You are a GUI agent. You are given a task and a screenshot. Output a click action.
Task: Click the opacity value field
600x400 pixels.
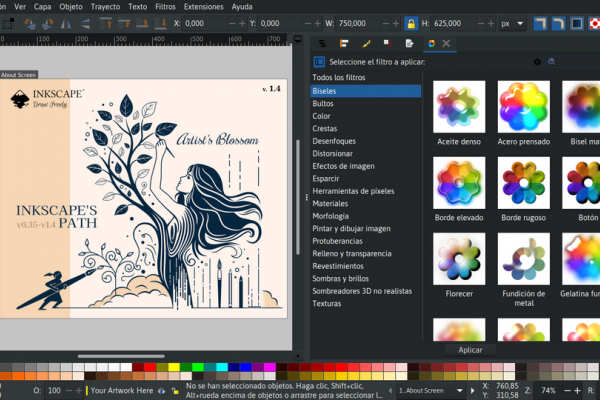(54, 390)
